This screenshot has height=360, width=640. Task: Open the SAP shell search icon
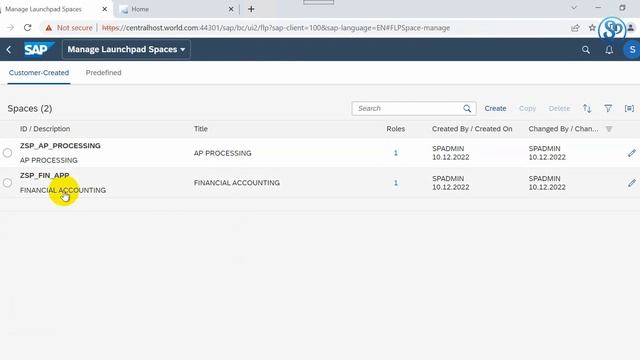(586, 50)
